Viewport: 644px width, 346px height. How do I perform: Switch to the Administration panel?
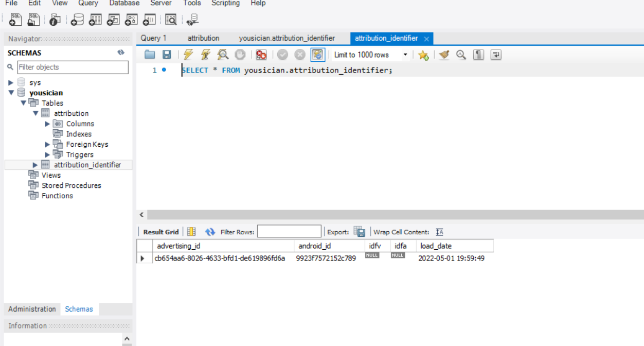pyautogui.click(x=31, y=309)
